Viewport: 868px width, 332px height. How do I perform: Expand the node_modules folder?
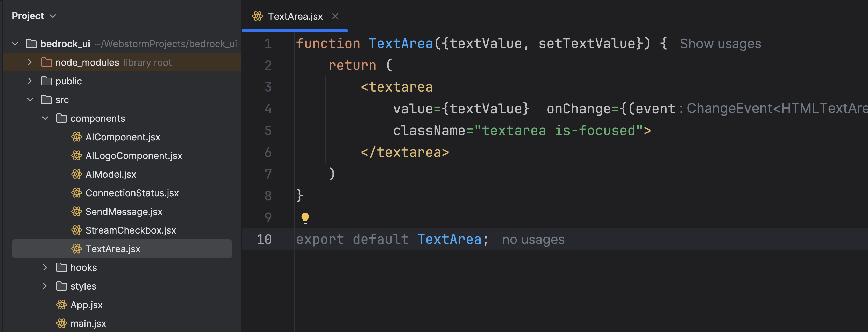(30, 63)
